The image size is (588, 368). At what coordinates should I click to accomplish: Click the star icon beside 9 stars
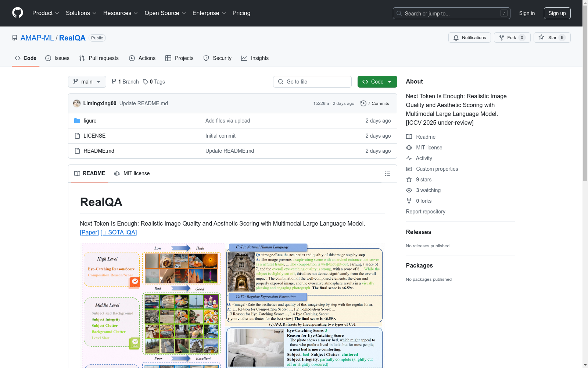pyautogui.click(x=409, y=180)
